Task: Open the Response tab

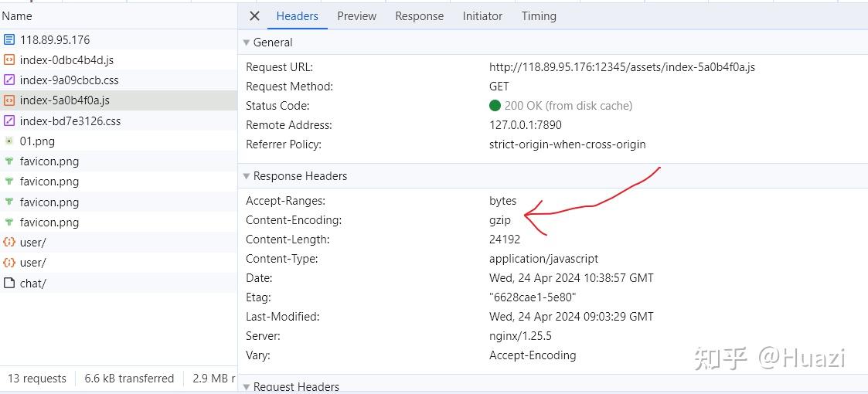Action: [x=419, y=16]
